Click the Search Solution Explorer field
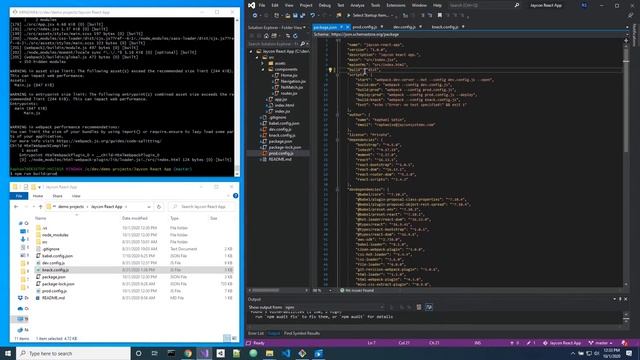 click(x=273, y=44)
